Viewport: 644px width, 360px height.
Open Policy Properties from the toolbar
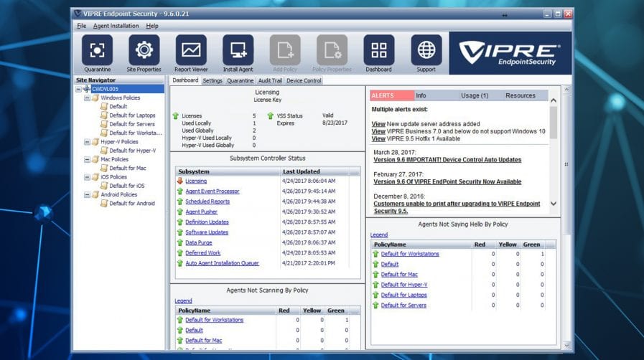[x=332, y=50]
